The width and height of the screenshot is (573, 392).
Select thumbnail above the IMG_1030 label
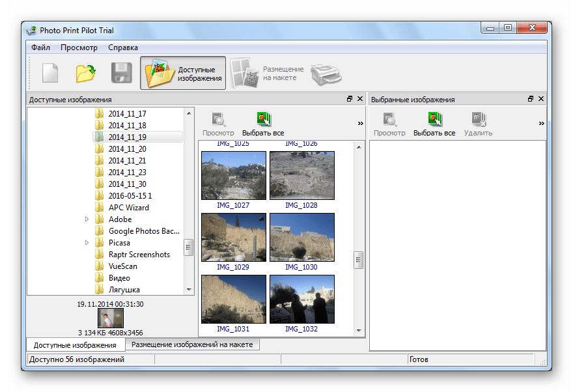pyautogui.click(x=302, y=238)
